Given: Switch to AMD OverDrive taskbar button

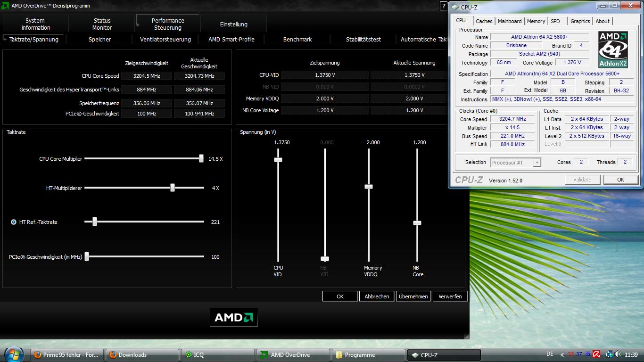Looking at the screenshot, I should [x=293, y=355].
